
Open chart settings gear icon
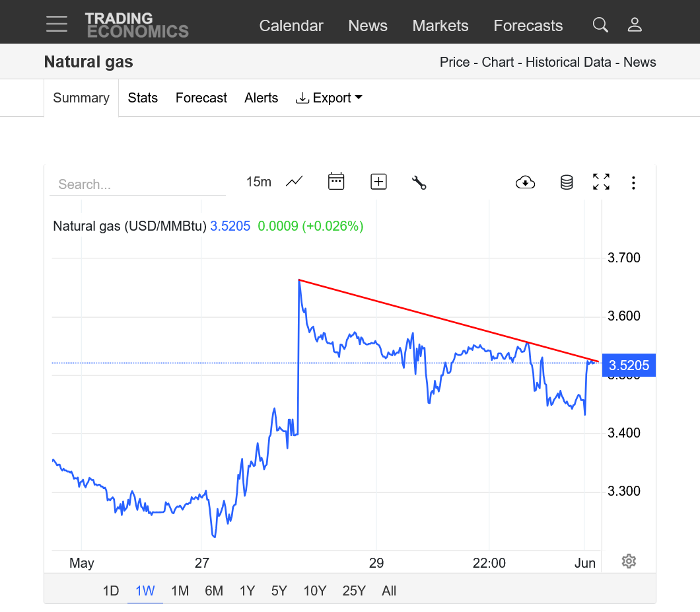(x=629, y=561)
